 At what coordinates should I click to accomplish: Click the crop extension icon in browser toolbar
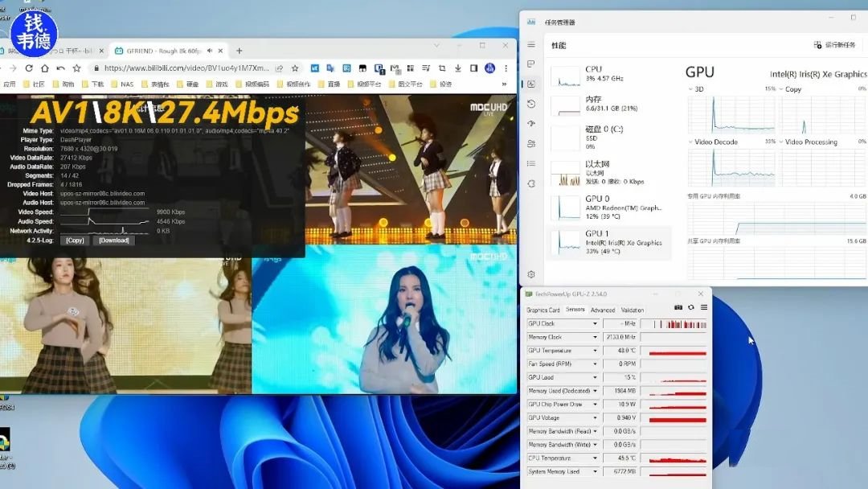442,68
